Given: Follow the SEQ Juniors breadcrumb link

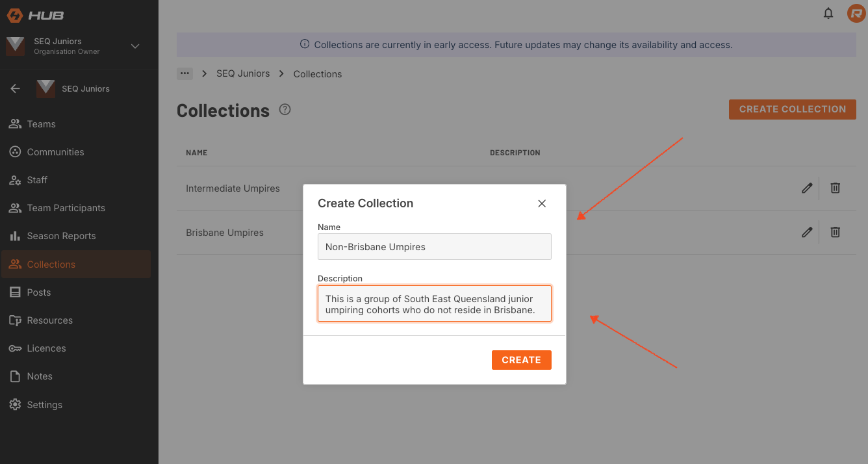Looking at the screenshot, I should tap(243, 73).
